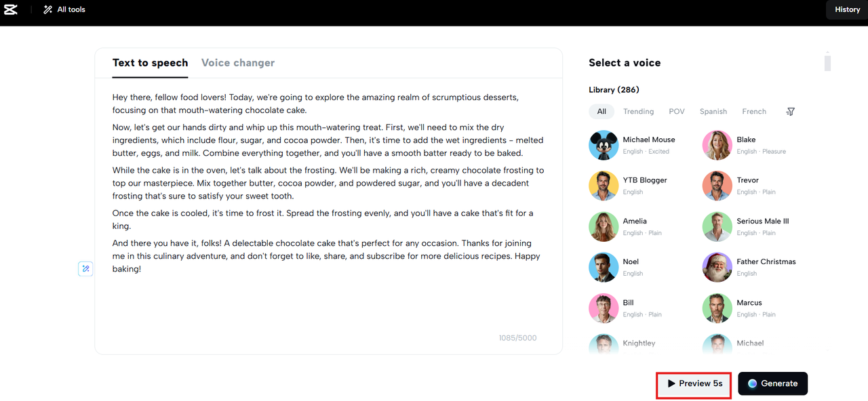Click the Preview 5s play button
The height and width of the screenshot is (401, 868).
694,384
